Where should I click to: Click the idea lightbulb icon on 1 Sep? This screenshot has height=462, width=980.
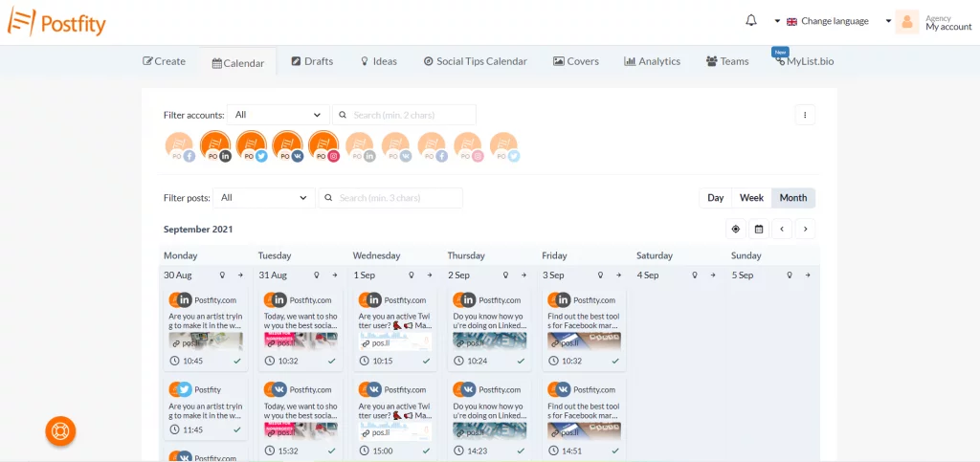click(x=412, y=275)
